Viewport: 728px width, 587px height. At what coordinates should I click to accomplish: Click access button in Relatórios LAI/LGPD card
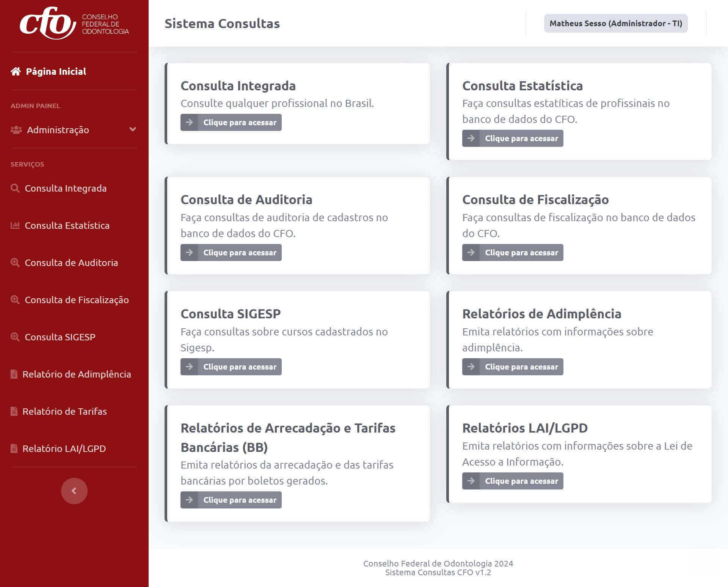(x=513, y=481)
